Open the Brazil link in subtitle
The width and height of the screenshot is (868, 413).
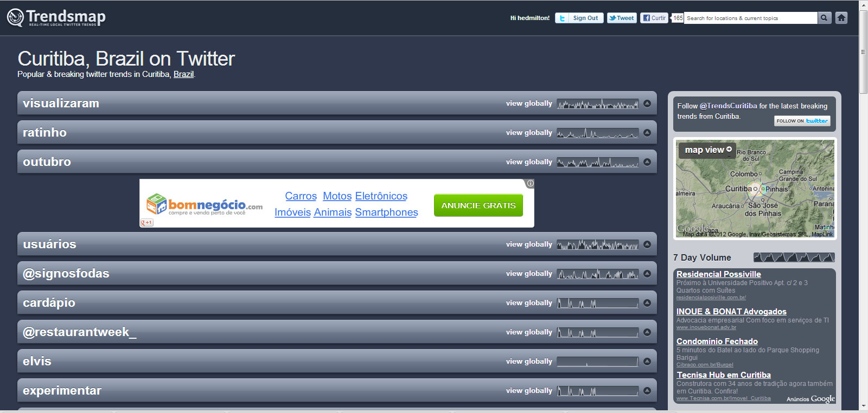point(183,74)
